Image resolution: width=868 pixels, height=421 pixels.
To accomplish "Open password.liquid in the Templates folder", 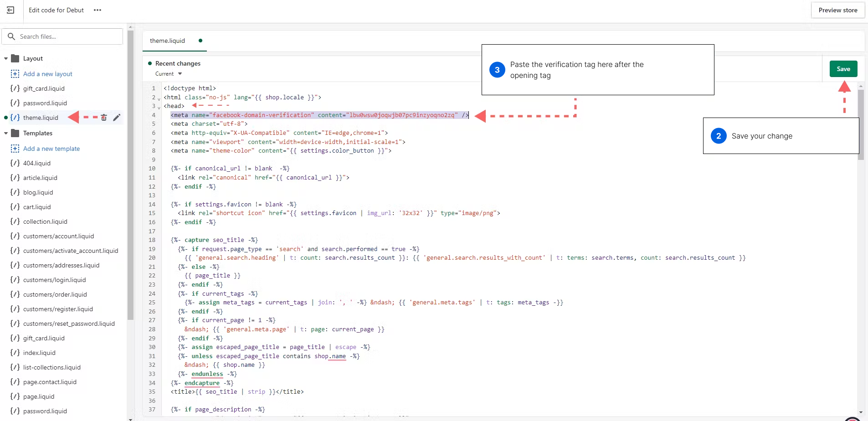I will pos(45,411).
